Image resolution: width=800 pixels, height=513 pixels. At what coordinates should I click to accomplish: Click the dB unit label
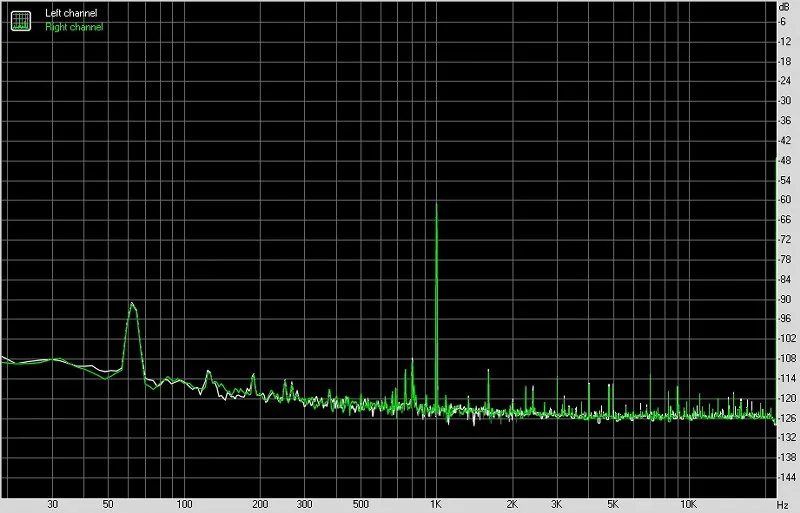click(x=784, y=7)
